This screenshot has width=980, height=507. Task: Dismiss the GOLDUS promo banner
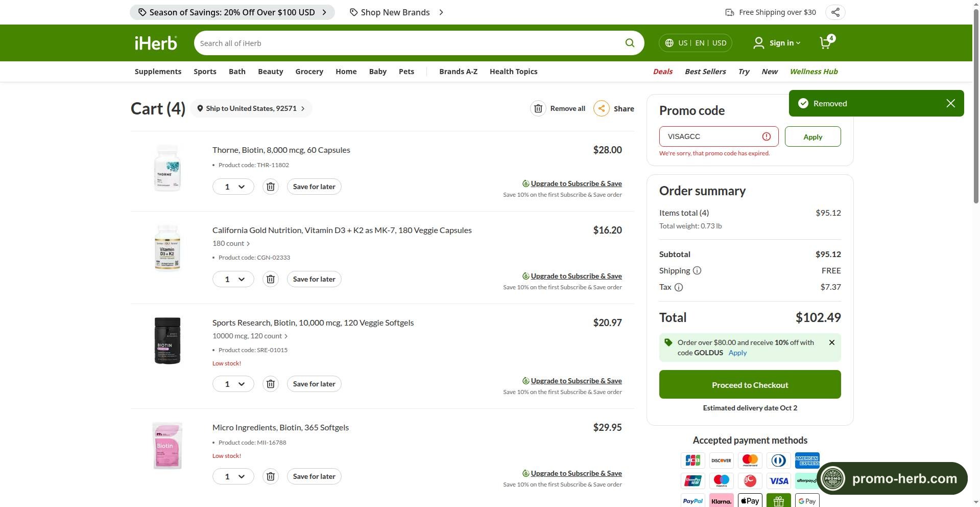pyautogui.click(x=832, y=342)
